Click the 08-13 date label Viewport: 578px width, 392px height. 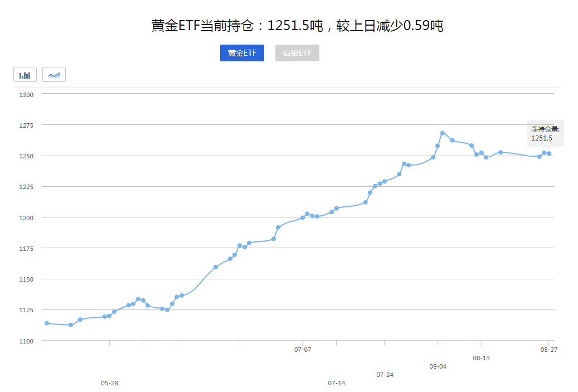482,357
